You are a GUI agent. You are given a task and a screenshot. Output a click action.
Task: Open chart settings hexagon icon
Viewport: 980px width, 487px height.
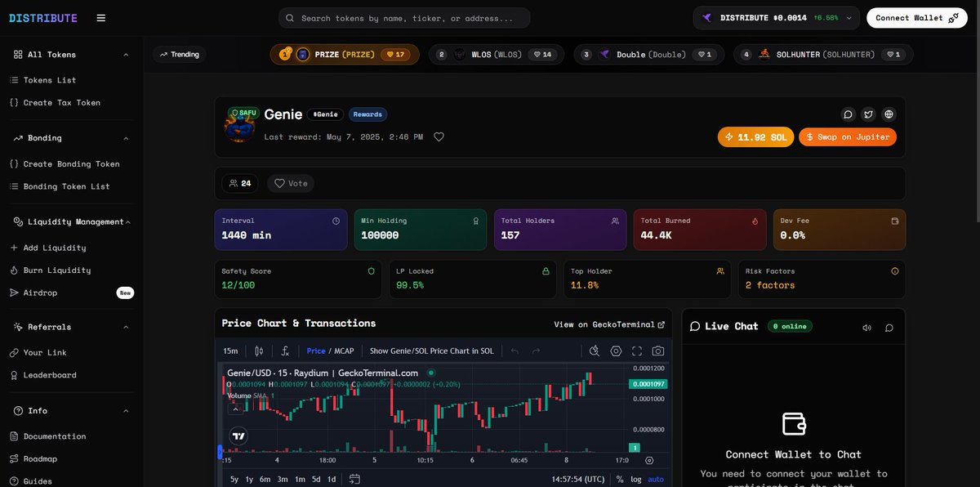click(x=616, y=351)
